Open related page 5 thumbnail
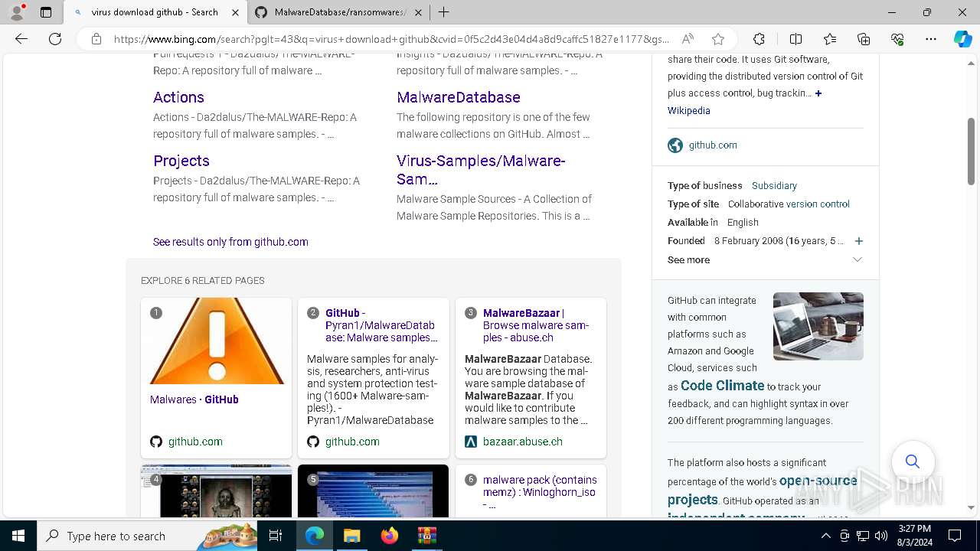The width and height of the screenshot is (980, 551). (373, 491)
